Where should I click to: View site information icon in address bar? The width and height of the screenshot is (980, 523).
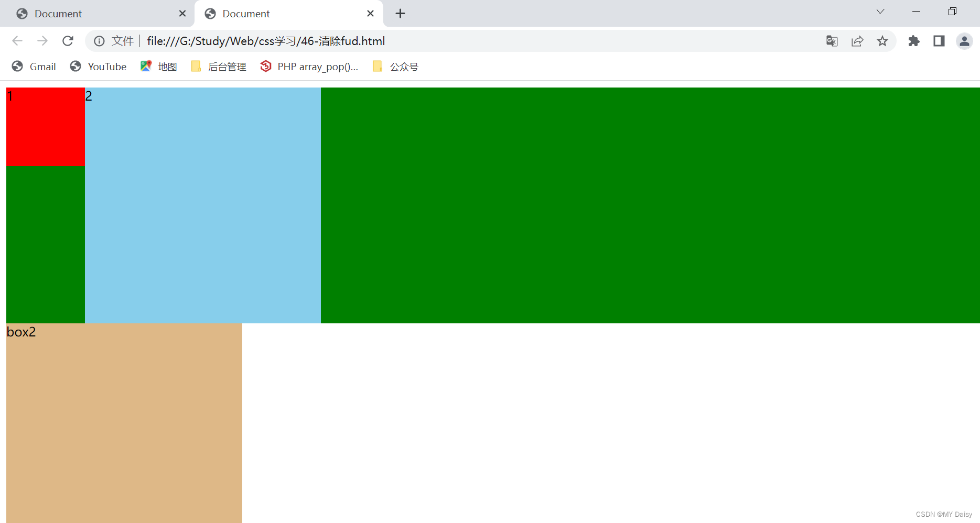(x=99, y=41)
